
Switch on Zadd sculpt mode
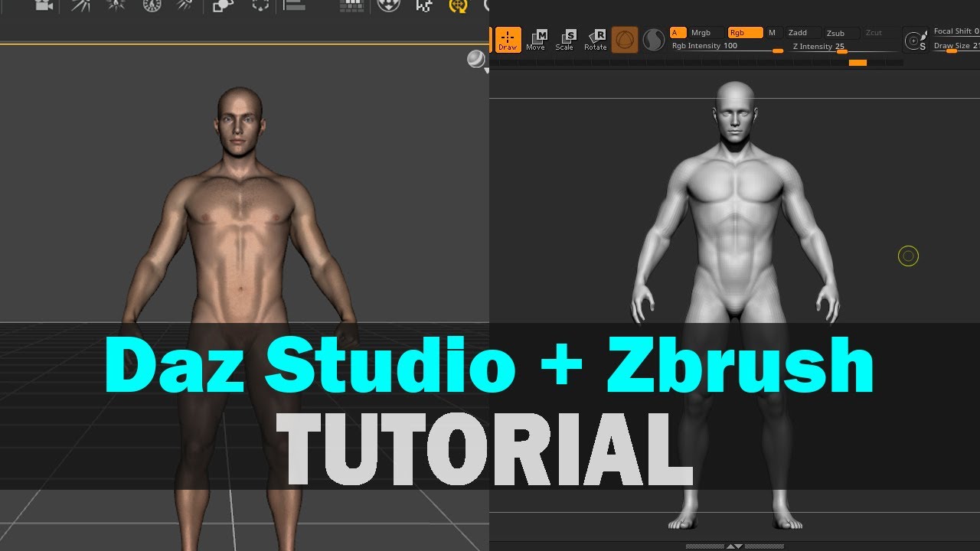coord(802,33)
